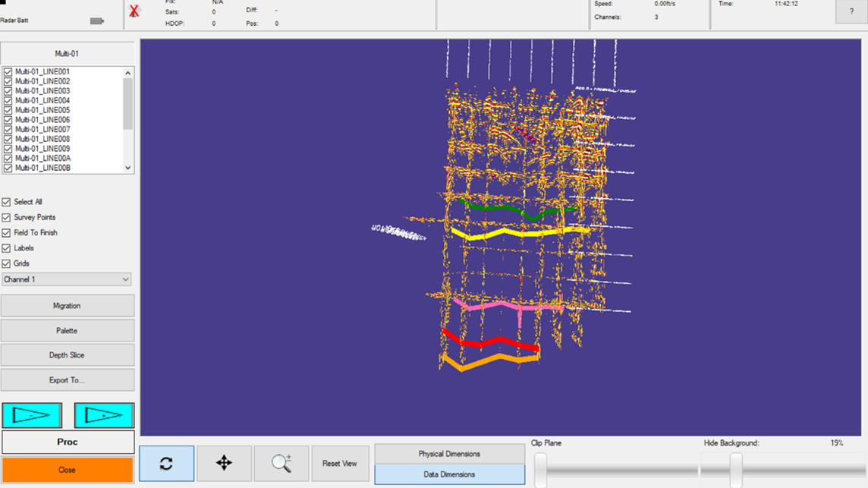Disable the Grids checkbox
868x488 pixels.
coord(7,264)
